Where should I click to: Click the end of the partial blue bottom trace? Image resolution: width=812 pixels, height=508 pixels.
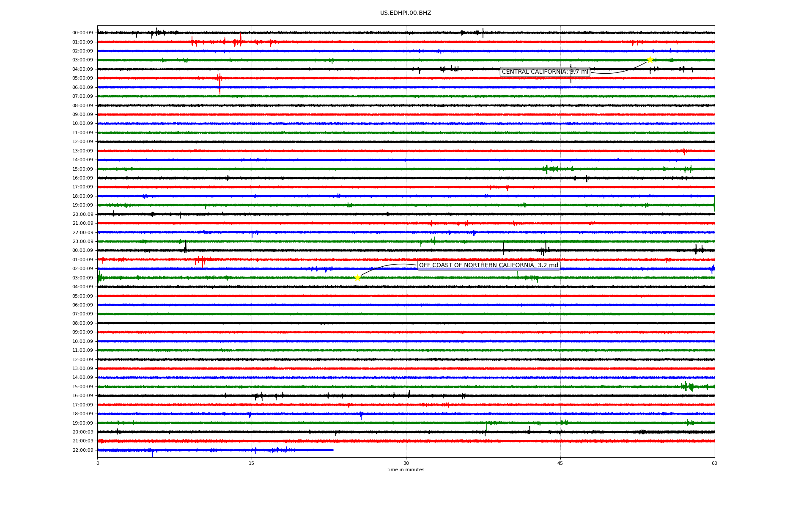333,450
